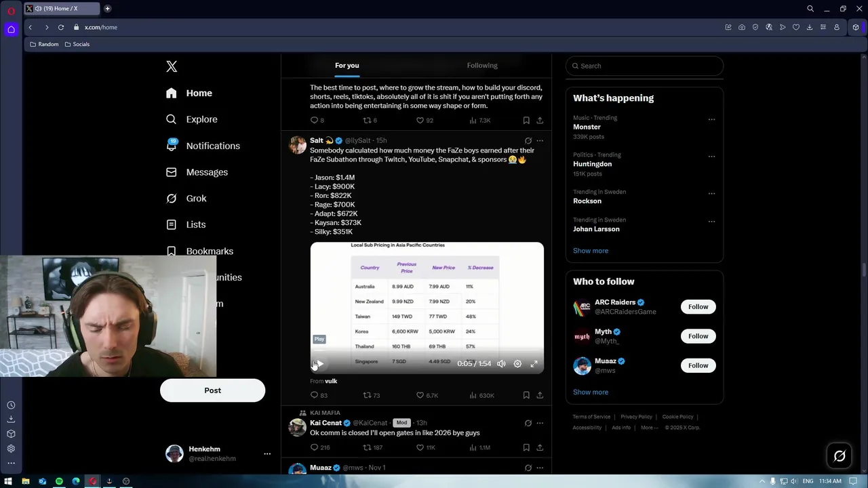The width and height of the screenshot is (868, 488).
Task: Follow ARC Raiders account
Action: [x=698, y=307]
